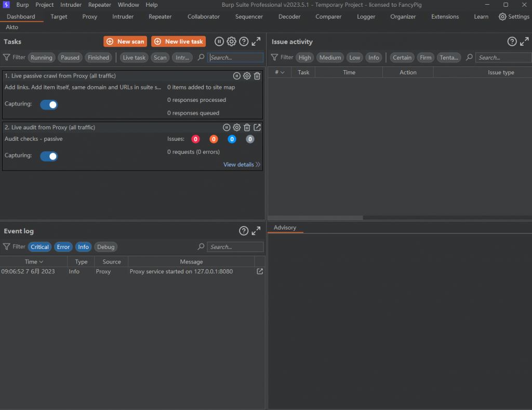The height and width of the screenshot is (410, 532).
Task: Expand View details for live audit
Action: coord(242,165)
